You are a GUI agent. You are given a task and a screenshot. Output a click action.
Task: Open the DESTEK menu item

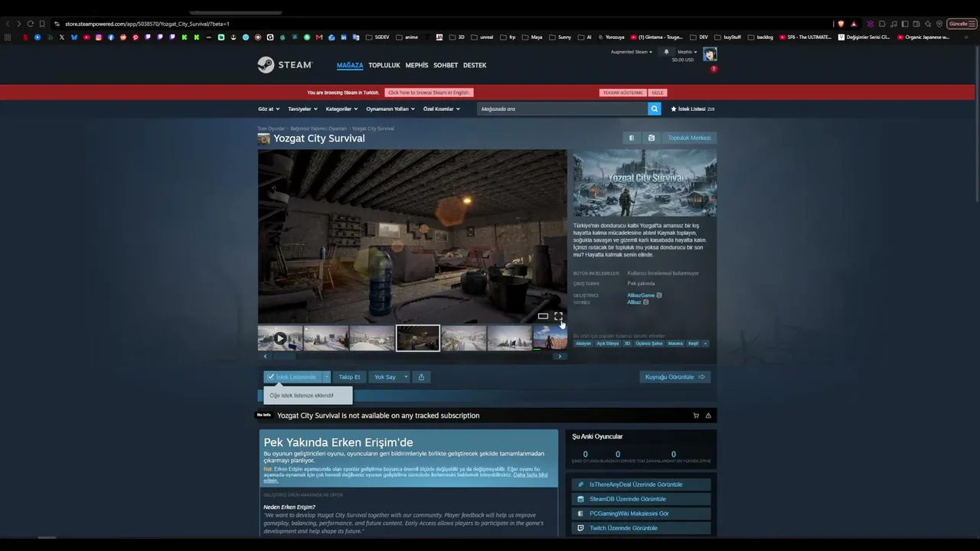tap(475, 65)
